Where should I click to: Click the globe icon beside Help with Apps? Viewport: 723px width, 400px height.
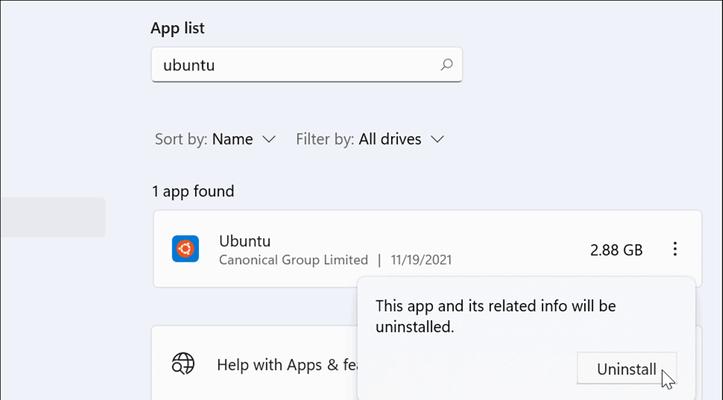(183, 364)
